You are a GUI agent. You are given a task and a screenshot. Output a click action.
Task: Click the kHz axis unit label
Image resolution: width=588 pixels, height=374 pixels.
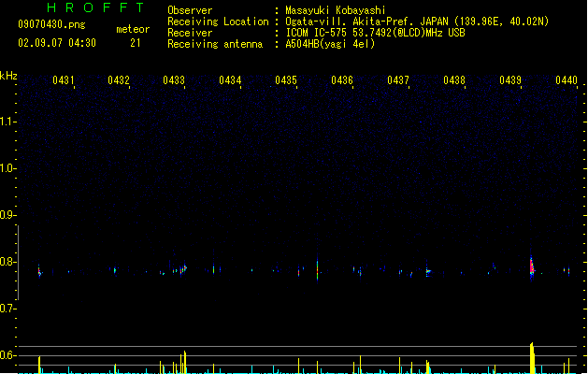(x=8, y=76)
